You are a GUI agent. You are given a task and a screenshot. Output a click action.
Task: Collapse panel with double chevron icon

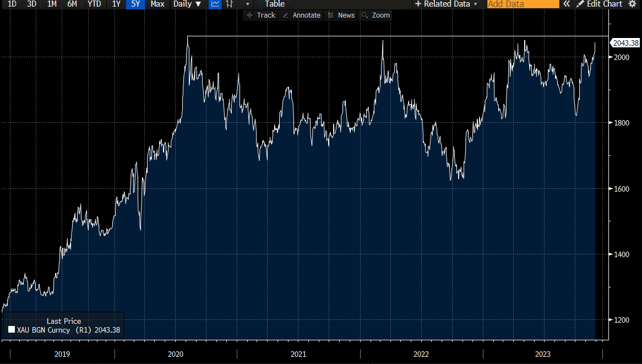click(x=566, y=4)
